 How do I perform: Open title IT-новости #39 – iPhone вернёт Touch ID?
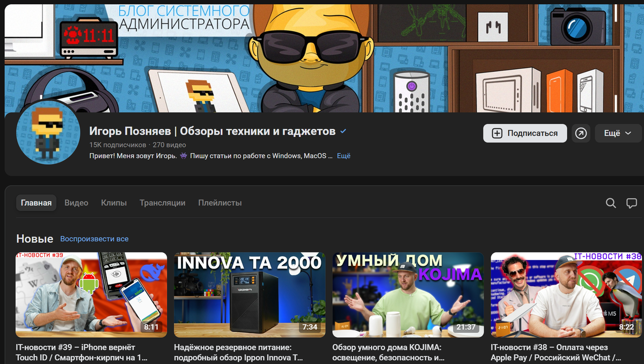click(x=82, y=352)
